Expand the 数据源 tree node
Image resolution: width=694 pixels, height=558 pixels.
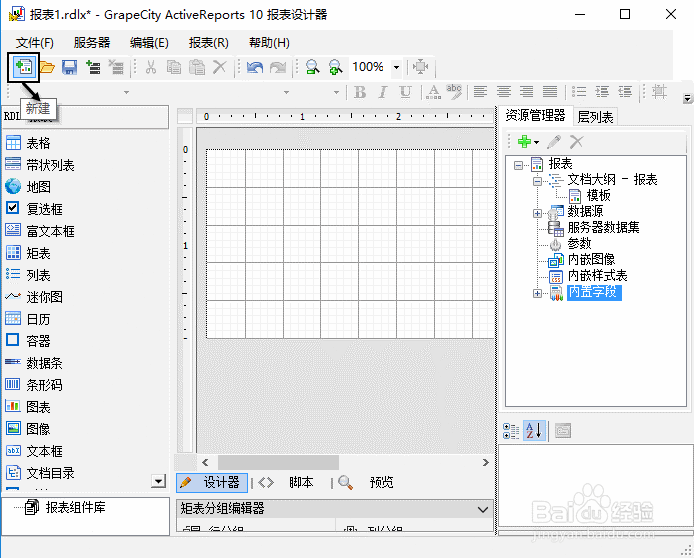pyautogui.click(x=537, y=213)
